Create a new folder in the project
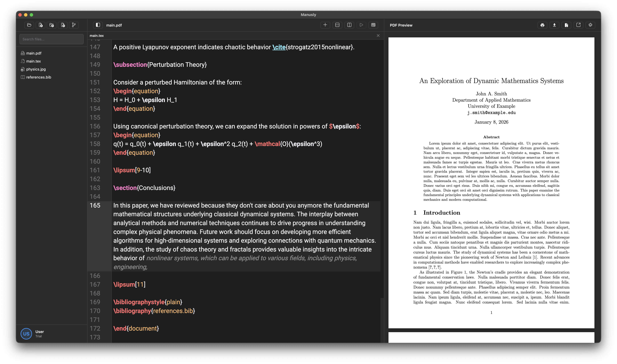Viewport: 617px width, 364px height. (x=52, y=25)
